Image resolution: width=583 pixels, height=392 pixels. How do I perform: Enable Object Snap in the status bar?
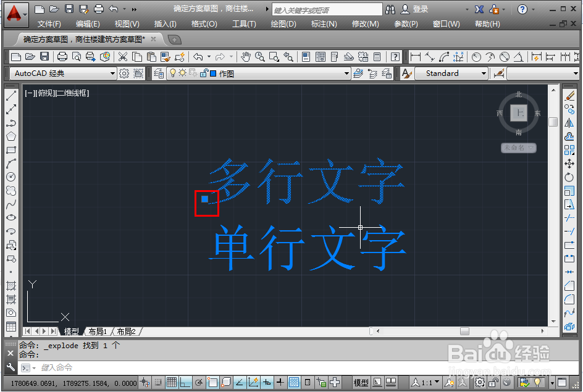(212, 383)
